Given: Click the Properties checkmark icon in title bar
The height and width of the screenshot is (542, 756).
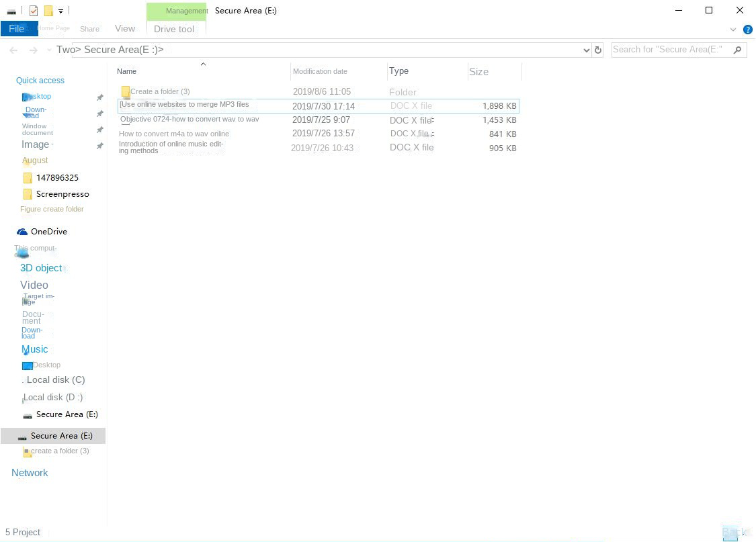Looking at the screenshot, I should click(34, 11).
